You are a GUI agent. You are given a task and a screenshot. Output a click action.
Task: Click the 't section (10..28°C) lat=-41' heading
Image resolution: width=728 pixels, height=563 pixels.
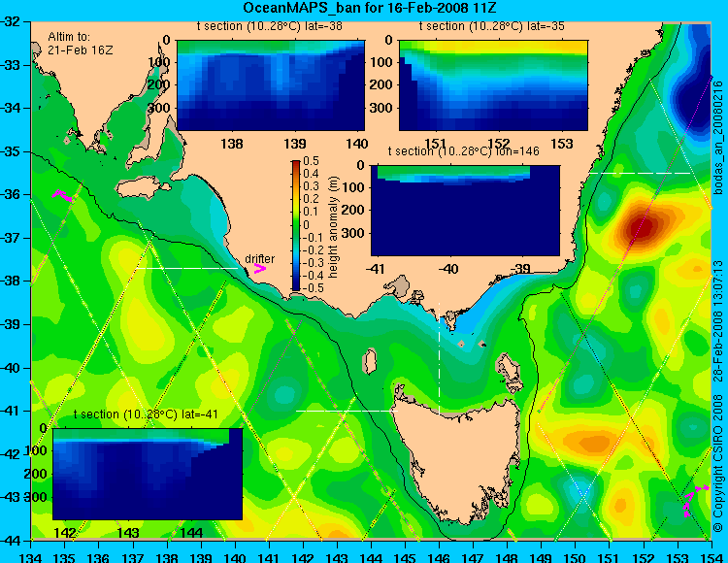(x=146, y=414)
